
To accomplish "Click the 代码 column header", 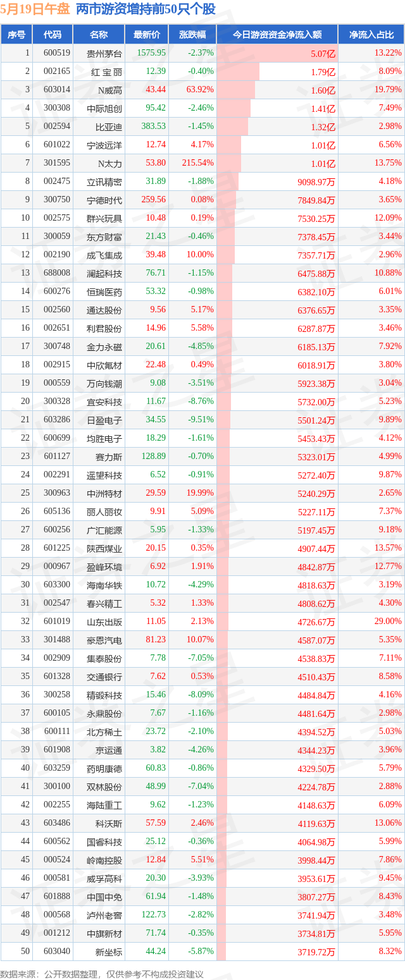I will tap(53, 35).
